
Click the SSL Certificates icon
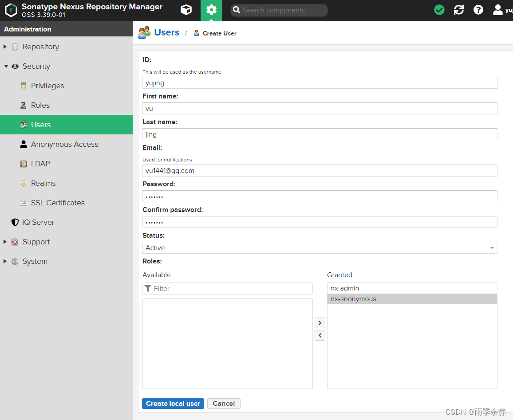(24, 203)
